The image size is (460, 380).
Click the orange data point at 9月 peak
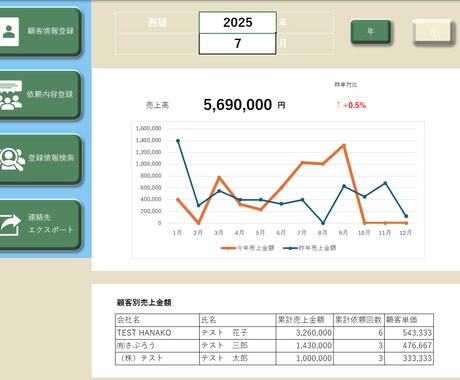tap(344, 145)
